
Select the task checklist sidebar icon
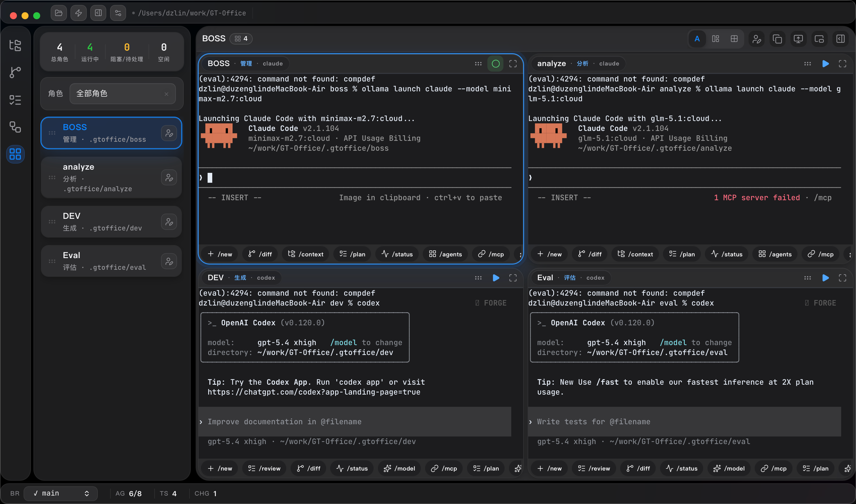(15, 100)
